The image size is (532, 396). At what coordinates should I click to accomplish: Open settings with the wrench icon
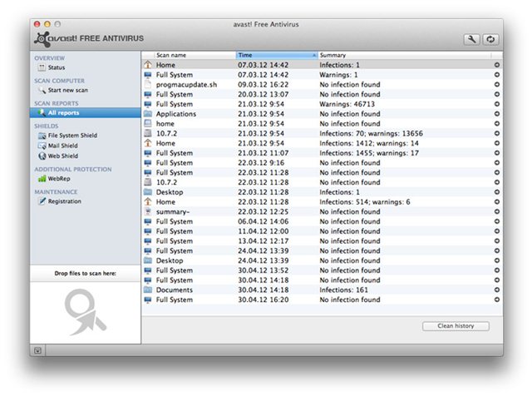471,39
